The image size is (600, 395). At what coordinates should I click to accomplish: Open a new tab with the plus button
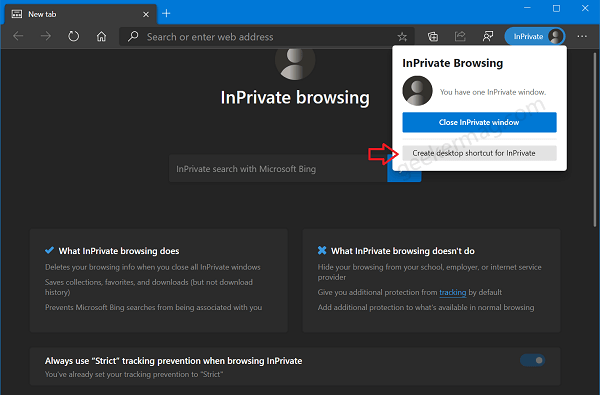pos(166,14)
